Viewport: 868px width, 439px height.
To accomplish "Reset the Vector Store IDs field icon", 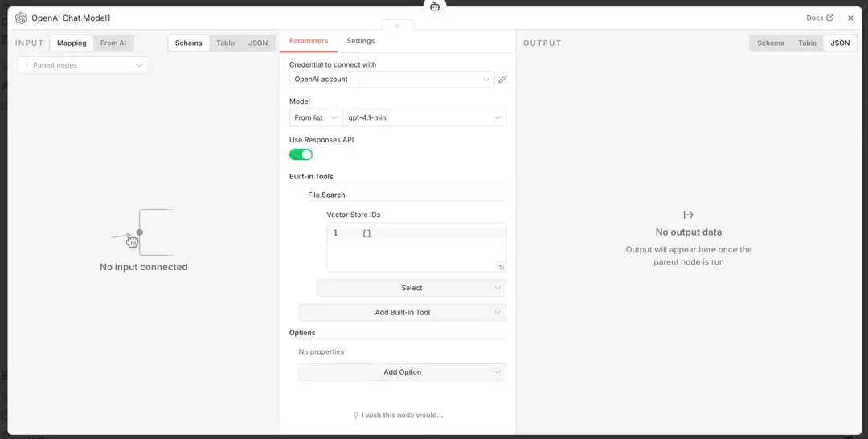I will pyautogui.click(x=501, y=268).
